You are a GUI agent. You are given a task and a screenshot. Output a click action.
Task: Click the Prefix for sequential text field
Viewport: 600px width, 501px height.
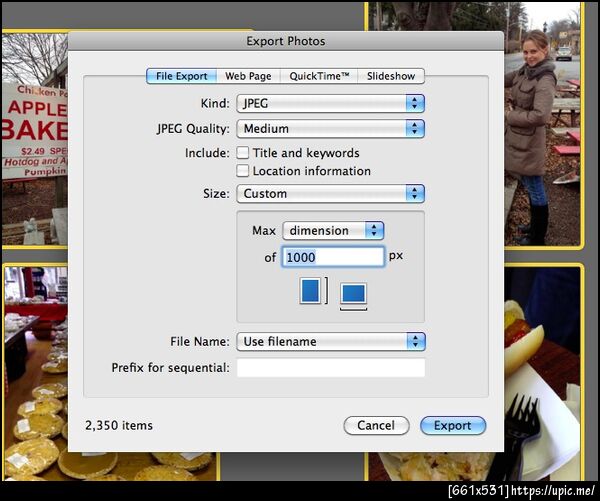point(331,368)
